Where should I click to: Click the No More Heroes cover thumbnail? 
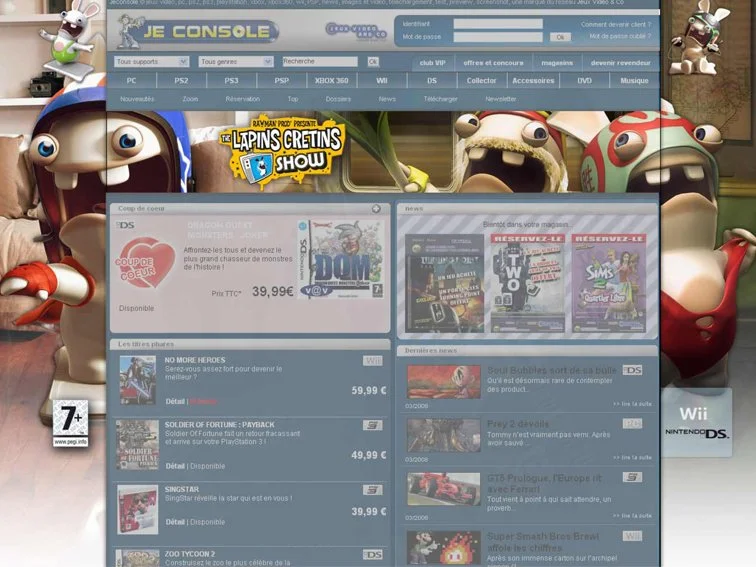tap(138, 380)
